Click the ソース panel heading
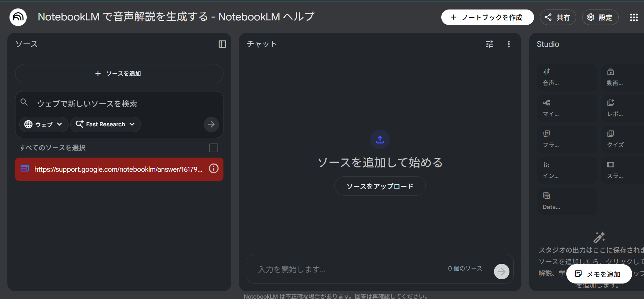Image resolution: width=644 pixels, height=299 pixels. pos(26,44)
